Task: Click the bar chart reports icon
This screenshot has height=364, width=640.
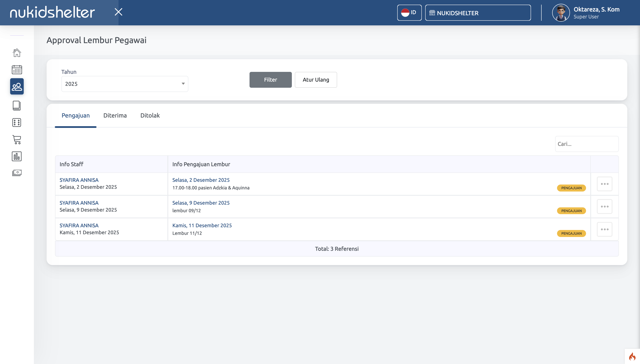Action: (17, 156)
